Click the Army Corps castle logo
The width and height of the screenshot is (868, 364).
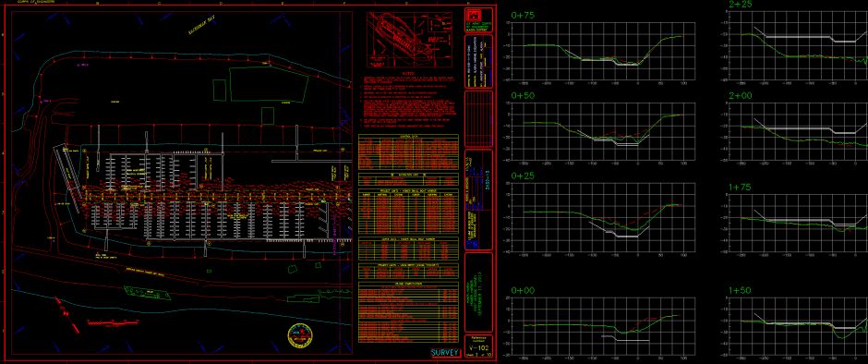pos(472,15)
